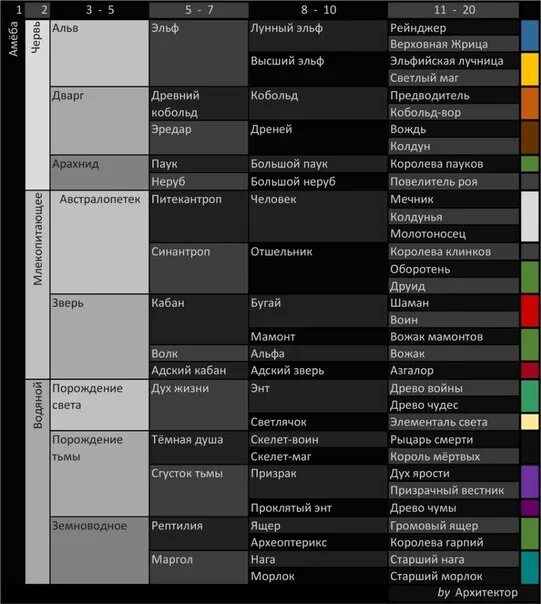Choose Адский зверь in the table
Screen dimensions: 541x604
(x=318, y=370)
